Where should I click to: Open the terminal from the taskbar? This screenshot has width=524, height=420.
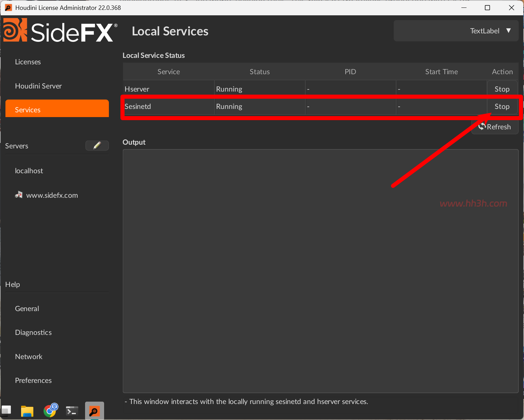tap(72, 411)
